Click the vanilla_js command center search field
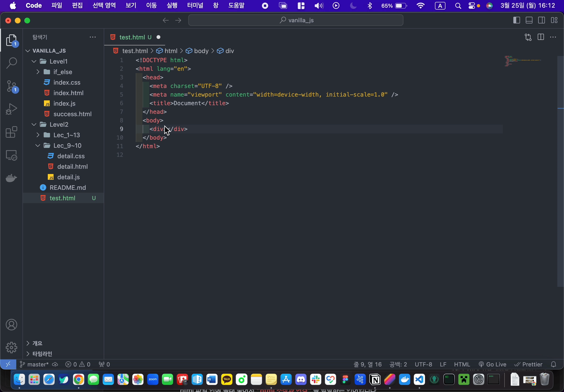 pos(296,20)
